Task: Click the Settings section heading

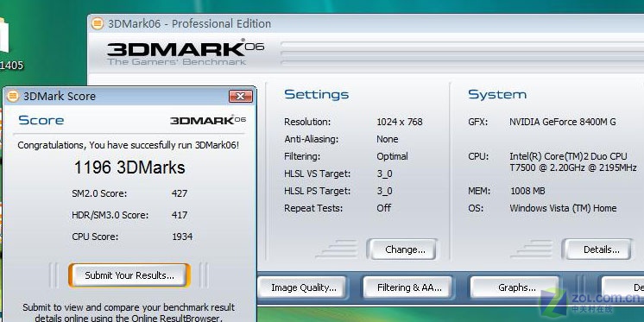Action: (316, 94)
